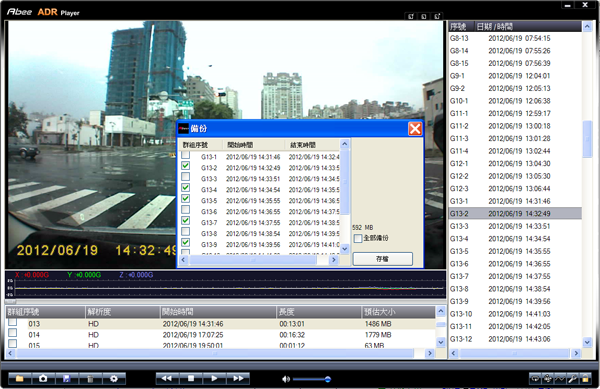Uncheck the G13-9 checkbox in backup dialog

coord(186,242)
